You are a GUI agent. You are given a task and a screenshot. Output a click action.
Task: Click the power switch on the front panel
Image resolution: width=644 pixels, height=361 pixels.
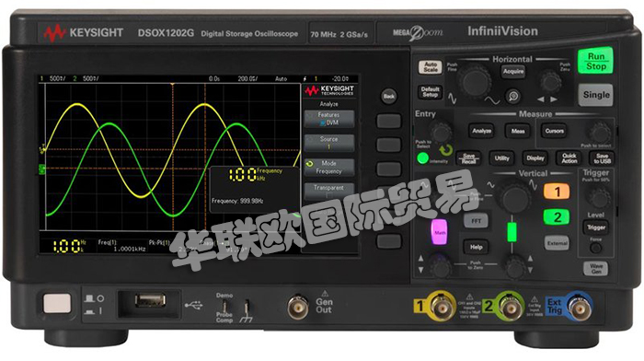point(57,303)
